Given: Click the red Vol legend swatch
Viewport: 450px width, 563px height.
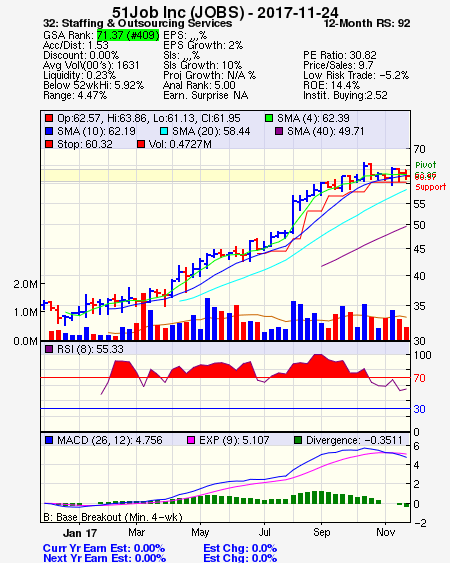Looking at the screenshot, I should [141, 144].
